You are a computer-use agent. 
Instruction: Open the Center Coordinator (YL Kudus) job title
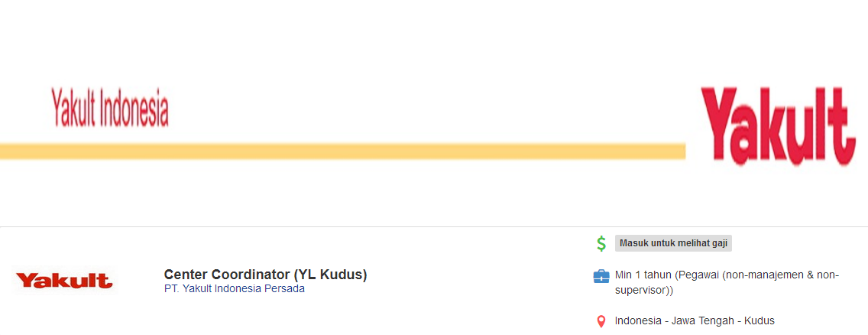point(265,275)
